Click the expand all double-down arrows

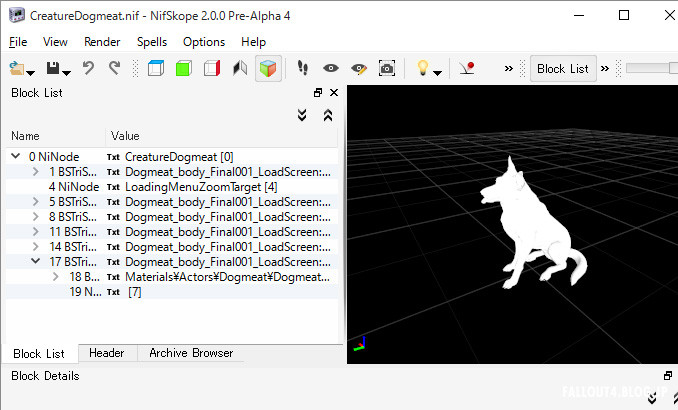tap(302, 115)
